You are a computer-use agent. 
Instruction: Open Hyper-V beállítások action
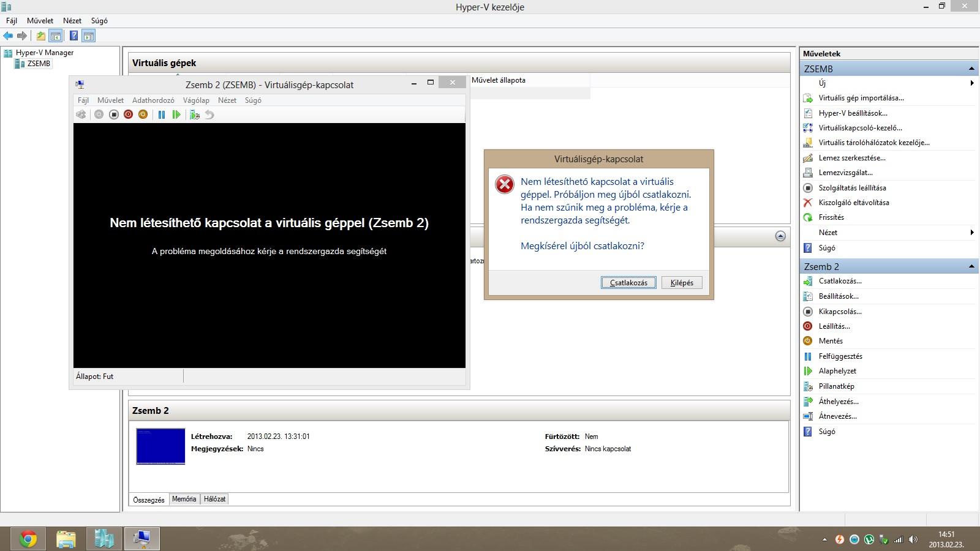pos(853,113)
